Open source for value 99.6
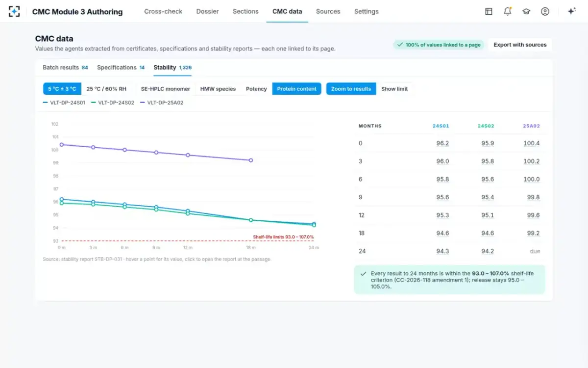Image resolution: width=588 pixels, height=368 pixels. [x=533, y=215]
